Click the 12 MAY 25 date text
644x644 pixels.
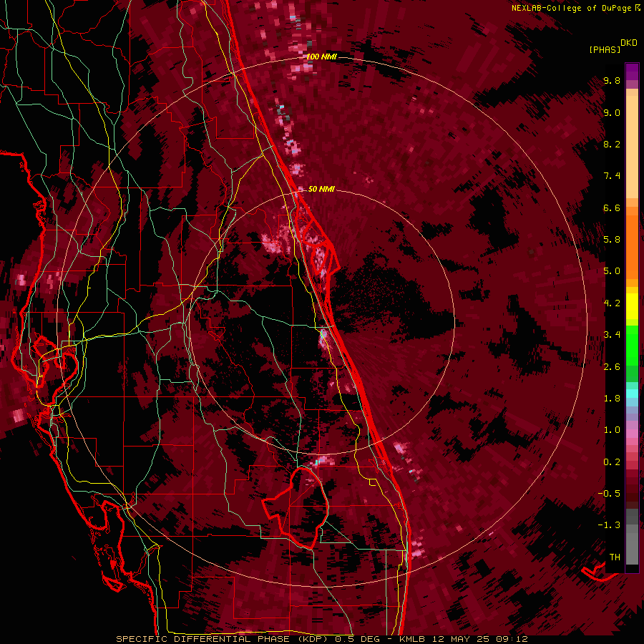click(x=459, y=639)
